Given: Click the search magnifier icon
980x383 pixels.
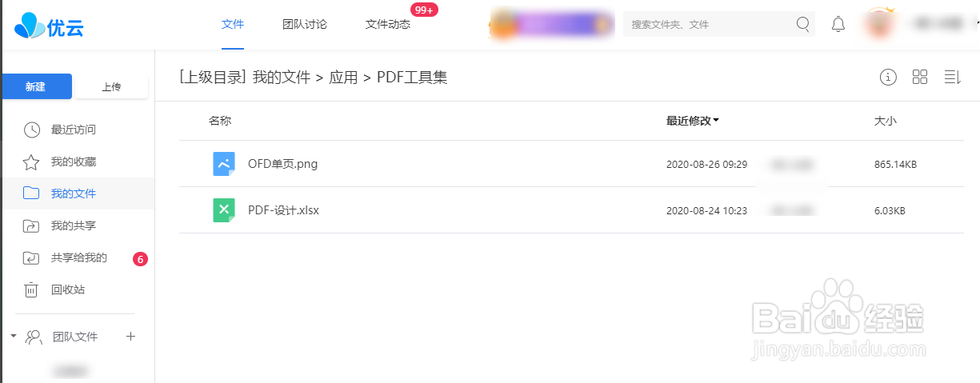Looking at the screenshot, I should tap(803, 24).
